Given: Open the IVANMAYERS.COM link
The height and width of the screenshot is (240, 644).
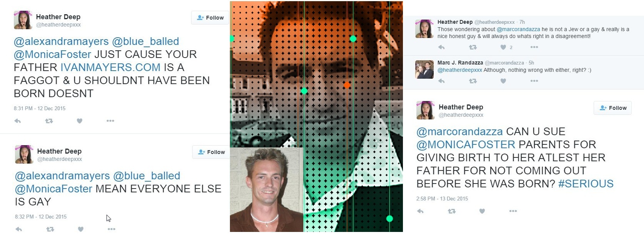Looking at the screenshot, I should [110, 67].
